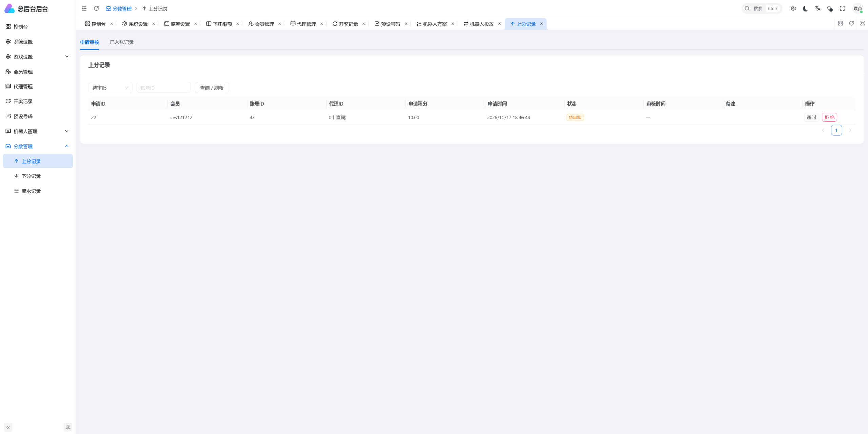Viewport: 868px width, 434px height.
Task: Switch to dark mode with moon icon
Action: tap(806, 8)
